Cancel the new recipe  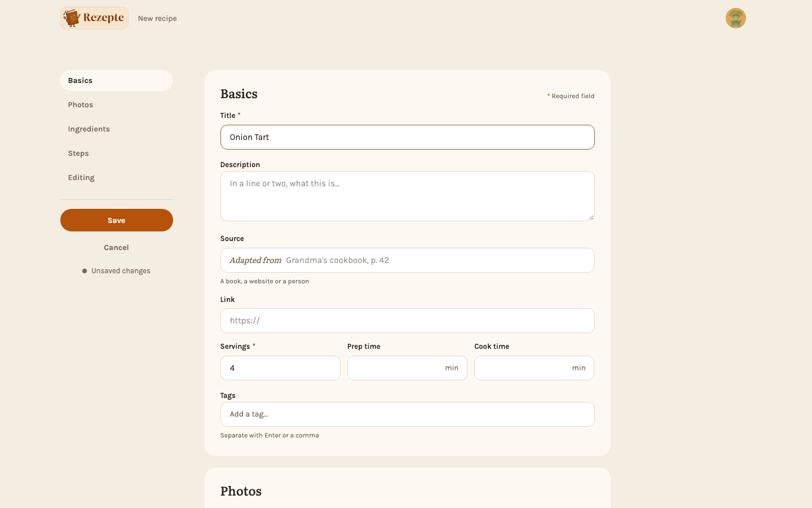pyautogui.click(x=117, y=248)
